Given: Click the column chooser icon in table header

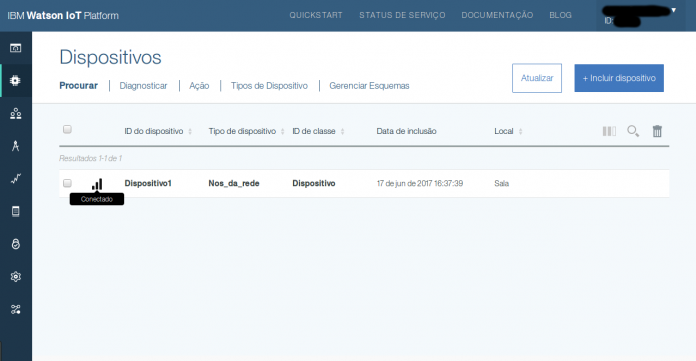Looking at the screenshot, I should click(609, 131).
